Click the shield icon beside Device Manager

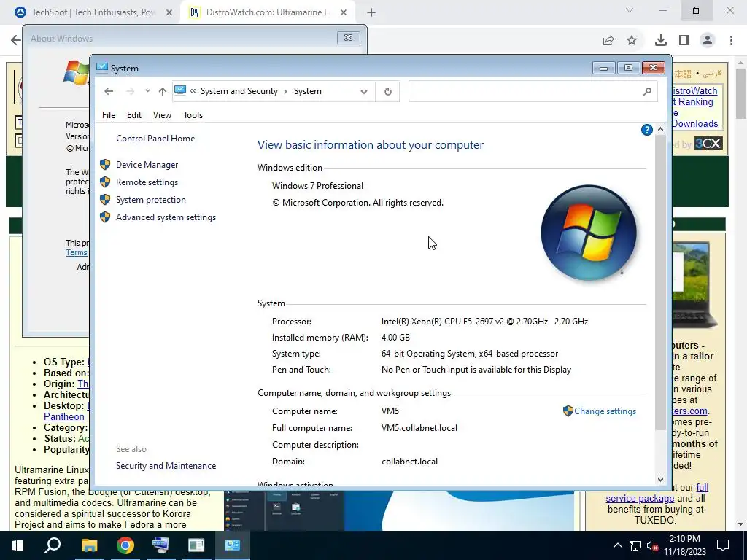105,165
